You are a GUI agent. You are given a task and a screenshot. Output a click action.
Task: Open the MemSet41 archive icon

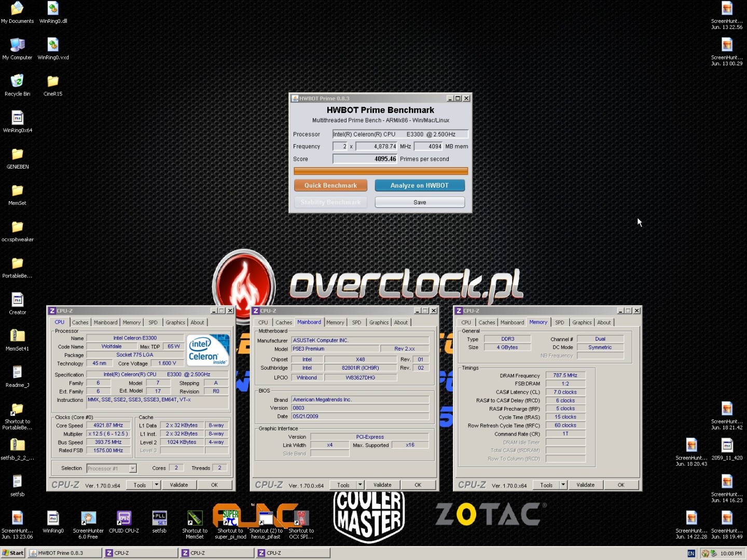click(17, 340)
